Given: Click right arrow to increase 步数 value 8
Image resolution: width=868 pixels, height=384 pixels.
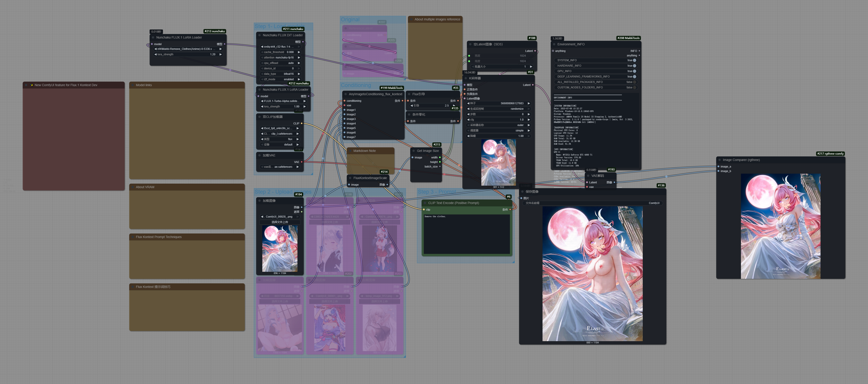Looking at the screenshot, I should [529, 114].
